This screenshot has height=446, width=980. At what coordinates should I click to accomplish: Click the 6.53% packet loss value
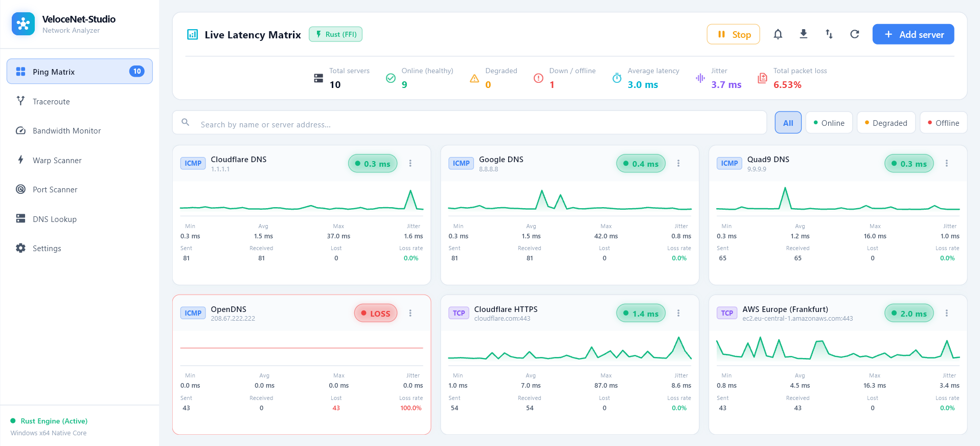pos(787,85)
